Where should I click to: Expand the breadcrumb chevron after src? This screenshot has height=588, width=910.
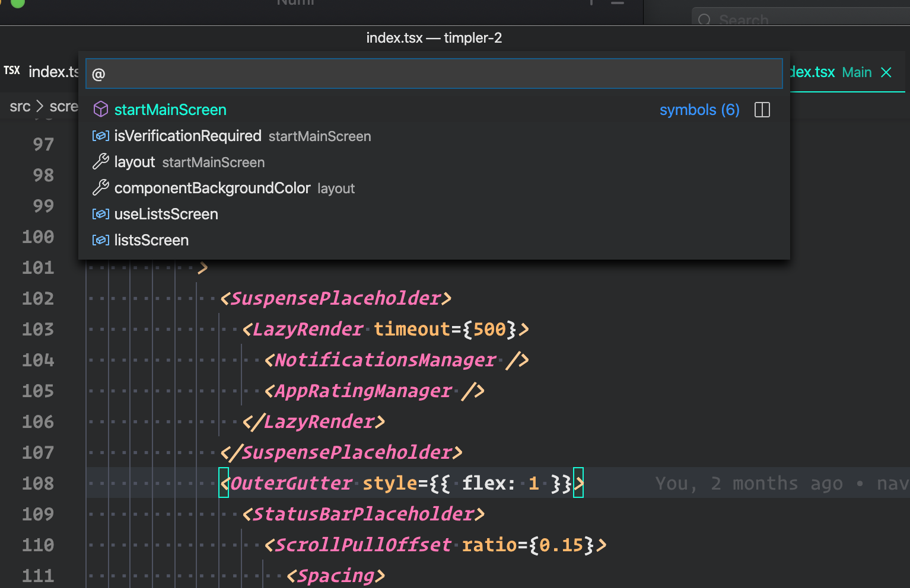click(x=40, y=106)
